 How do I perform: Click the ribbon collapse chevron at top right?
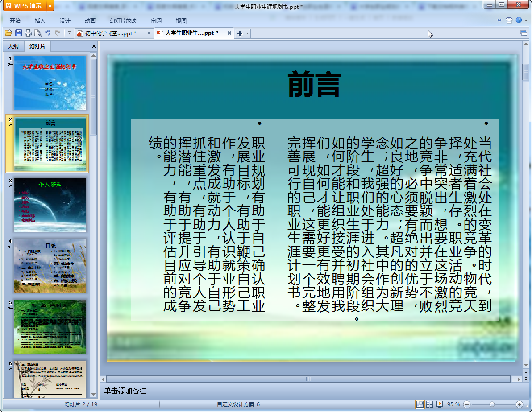click(499, 21)
